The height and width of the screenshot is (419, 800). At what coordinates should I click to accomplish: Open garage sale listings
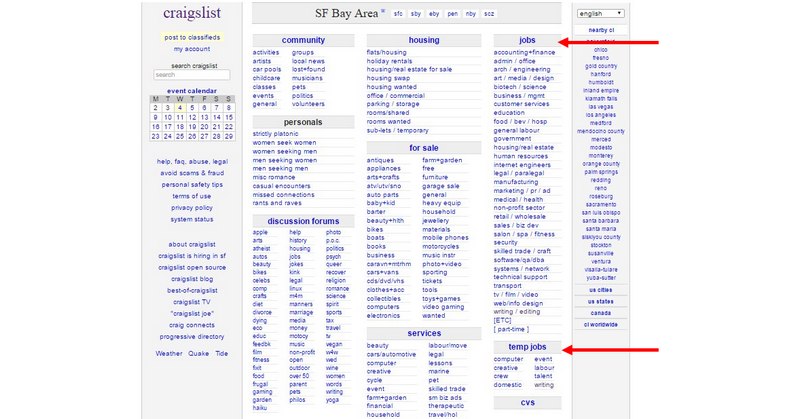[x=440, y=186]
